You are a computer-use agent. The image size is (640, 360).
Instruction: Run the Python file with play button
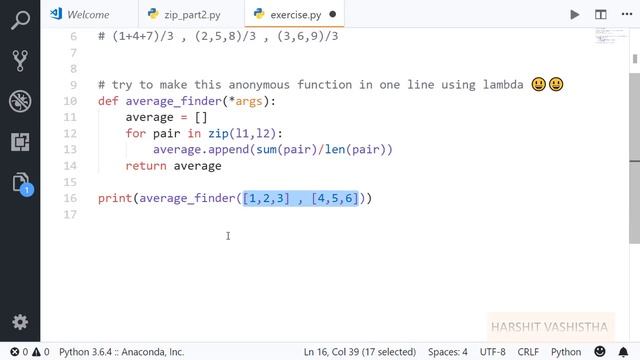[x=574, y=15]
